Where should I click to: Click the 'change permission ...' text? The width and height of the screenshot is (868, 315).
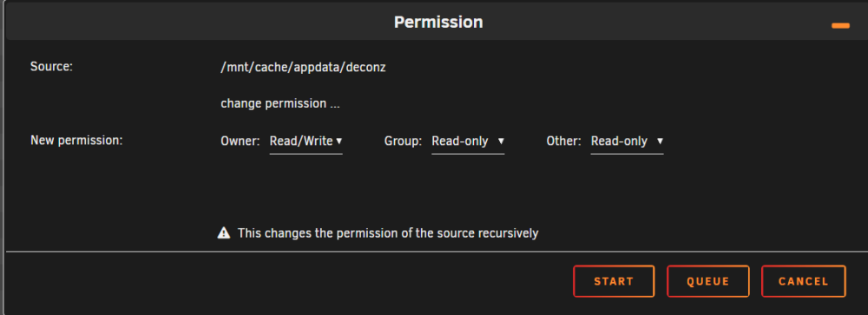coord(280,103)
